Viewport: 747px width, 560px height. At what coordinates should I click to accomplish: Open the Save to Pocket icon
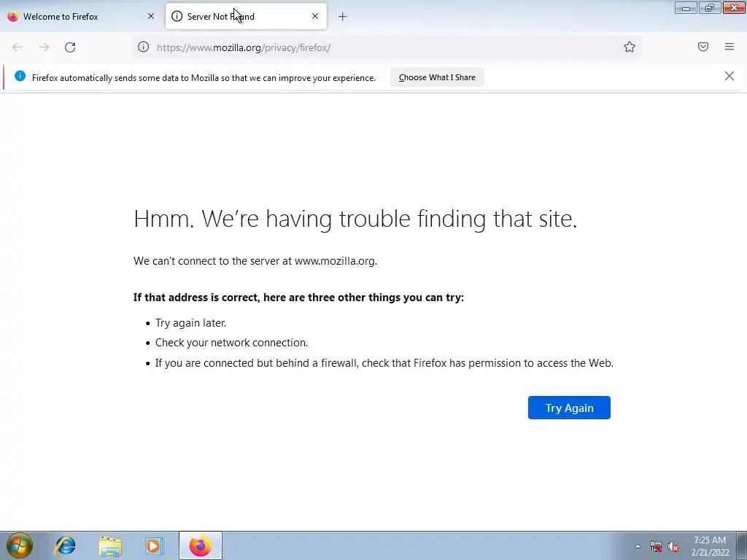703,47
